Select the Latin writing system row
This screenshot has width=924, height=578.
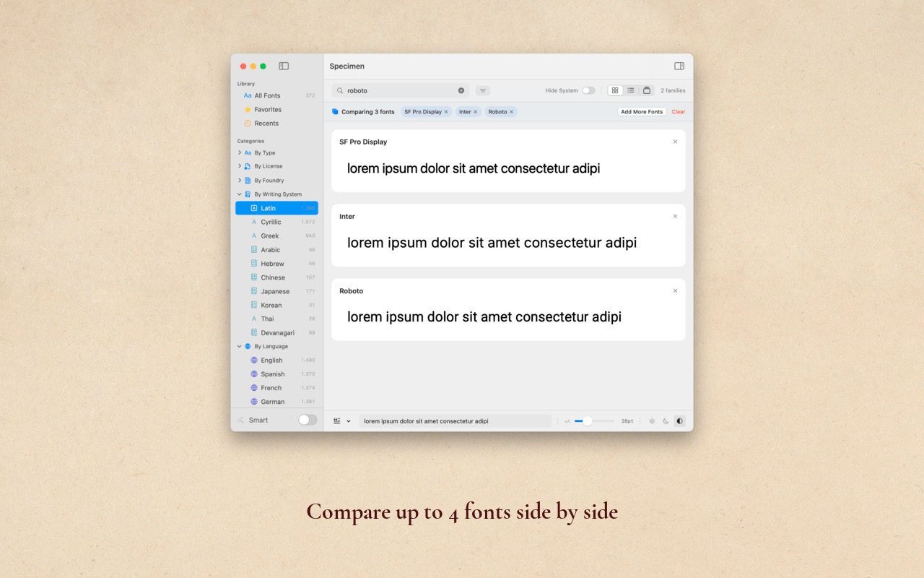tap(276, 208)
